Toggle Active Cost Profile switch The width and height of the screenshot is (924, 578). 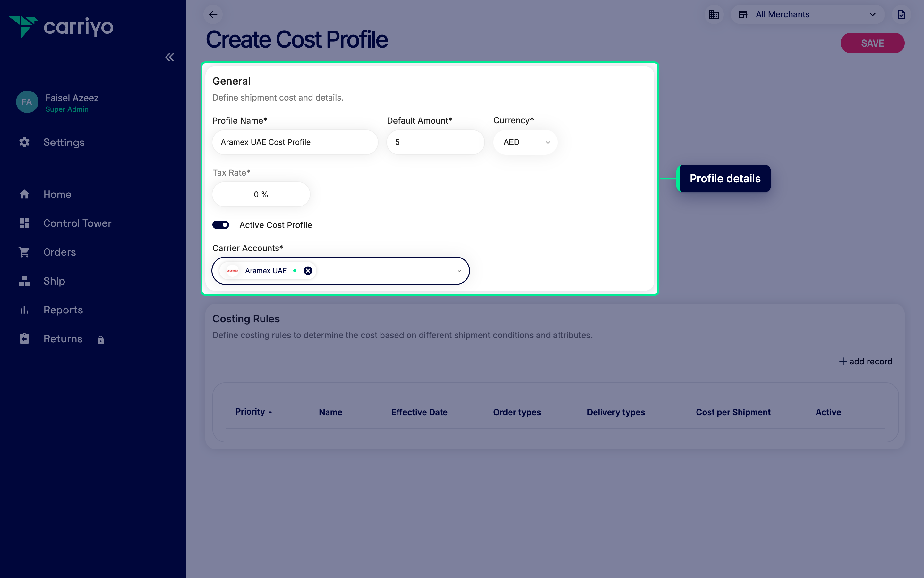[221, 225]
